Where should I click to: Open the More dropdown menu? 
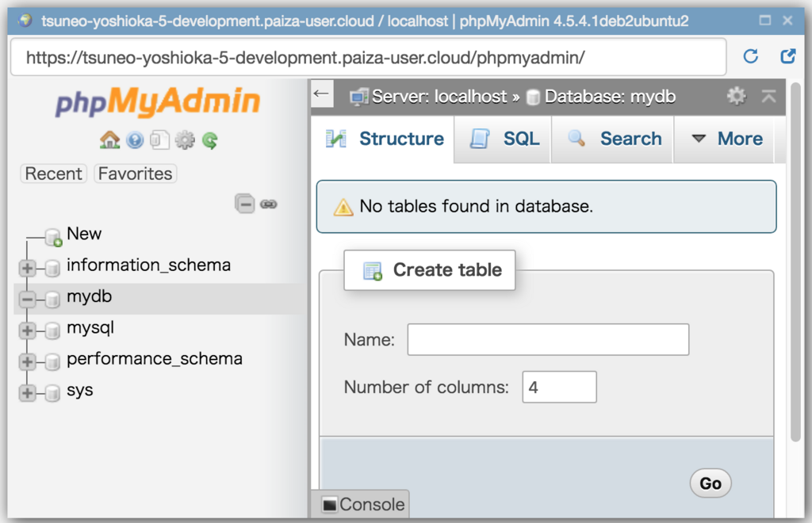726,139
